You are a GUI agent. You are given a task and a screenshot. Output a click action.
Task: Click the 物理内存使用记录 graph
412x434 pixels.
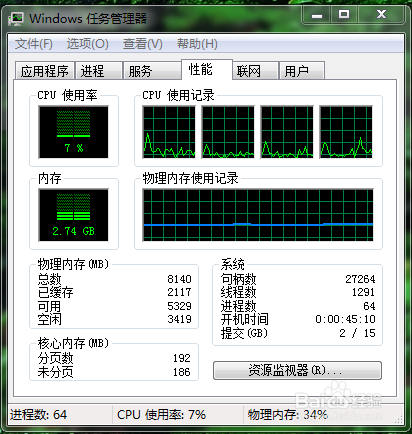pyautogui.click(x=258, y=215)
